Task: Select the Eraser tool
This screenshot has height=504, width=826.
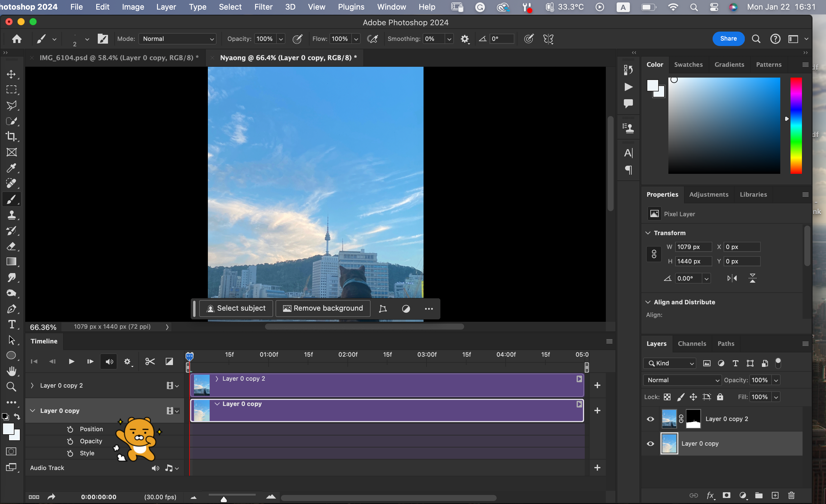Action: click(11, 246)
